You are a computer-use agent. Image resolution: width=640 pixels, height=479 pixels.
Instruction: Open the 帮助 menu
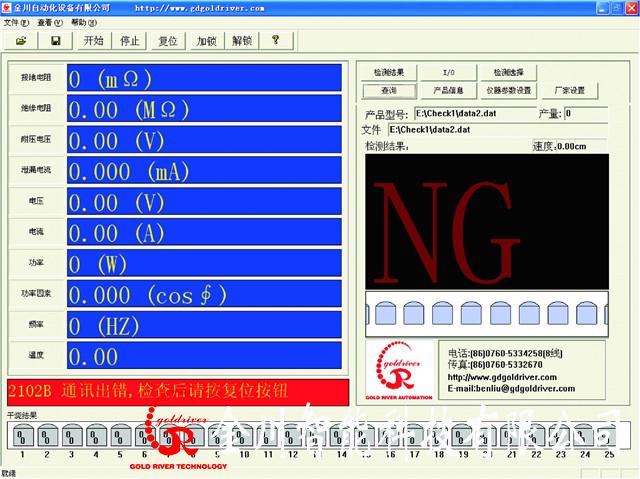[x=78, y=21]
